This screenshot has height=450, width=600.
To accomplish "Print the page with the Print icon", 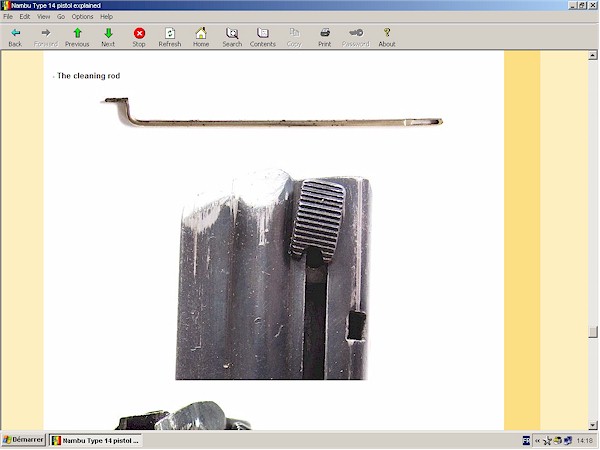I will (x=325, y=33).
